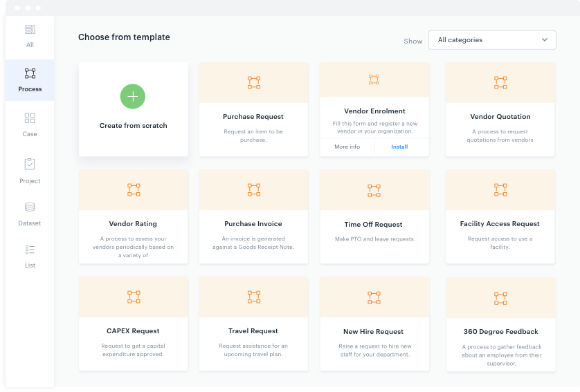580x392 pixels.
Task: Go to Project in the sidebar
Action: pos(30,171)
